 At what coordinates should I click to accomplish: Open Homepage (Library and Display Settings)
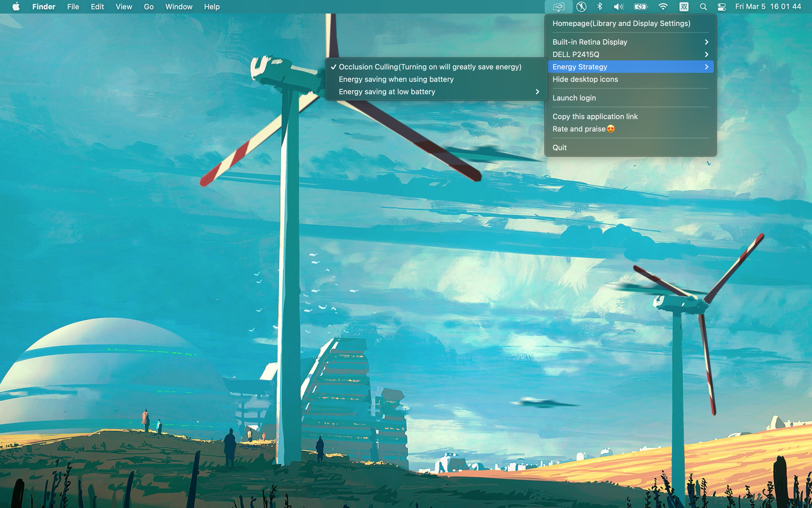click(630, 23)
